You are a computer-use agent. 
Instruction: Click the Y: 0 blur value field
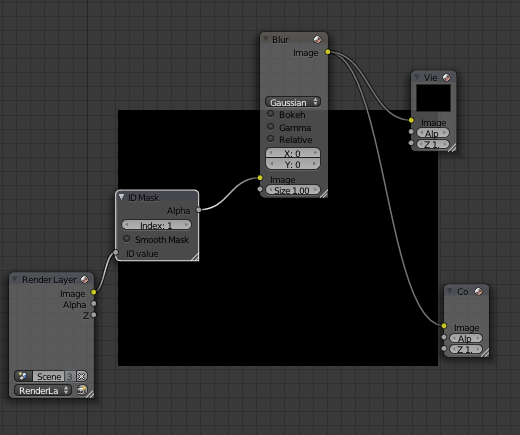point(293,164)
